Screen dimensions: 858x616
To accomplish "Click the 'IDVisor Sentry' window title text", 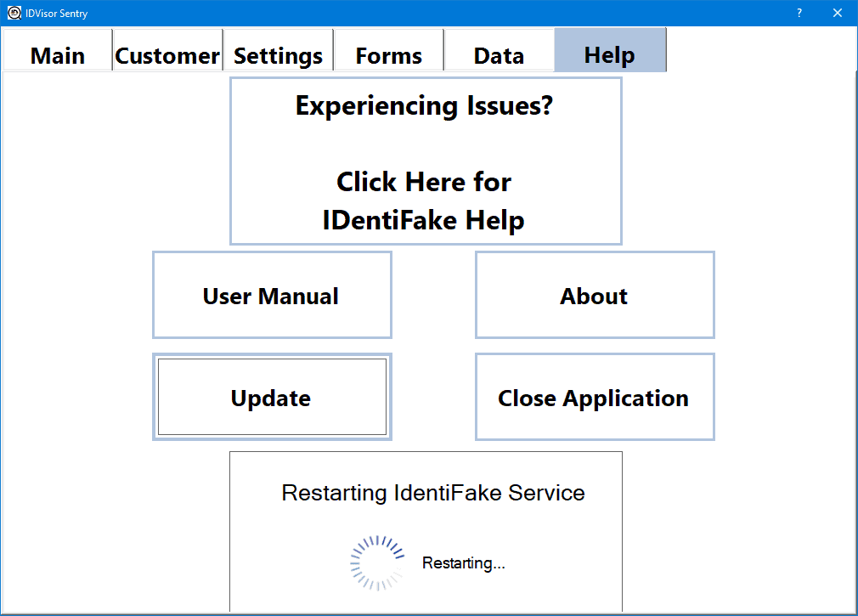I will (56, 13).
